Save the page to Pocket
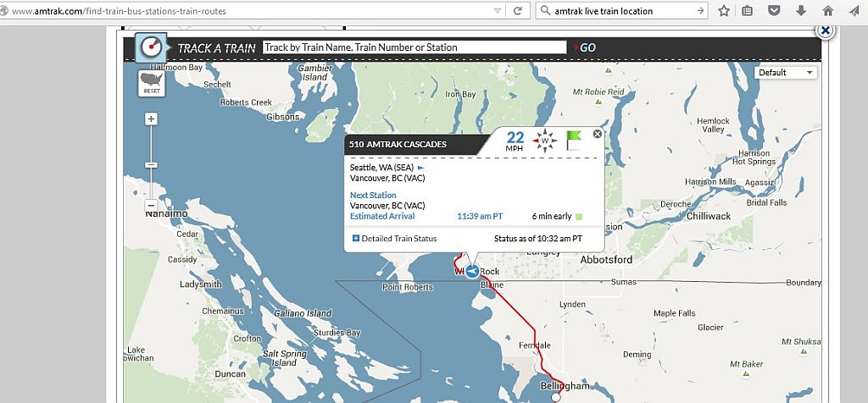868x403 pixels. (774, 11)
